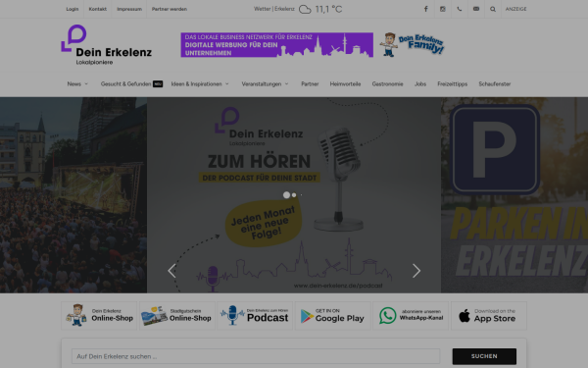Click the Wetter | Erkelenz link
This screenshot has width=588, height=368.
click(x=274, y=9)
